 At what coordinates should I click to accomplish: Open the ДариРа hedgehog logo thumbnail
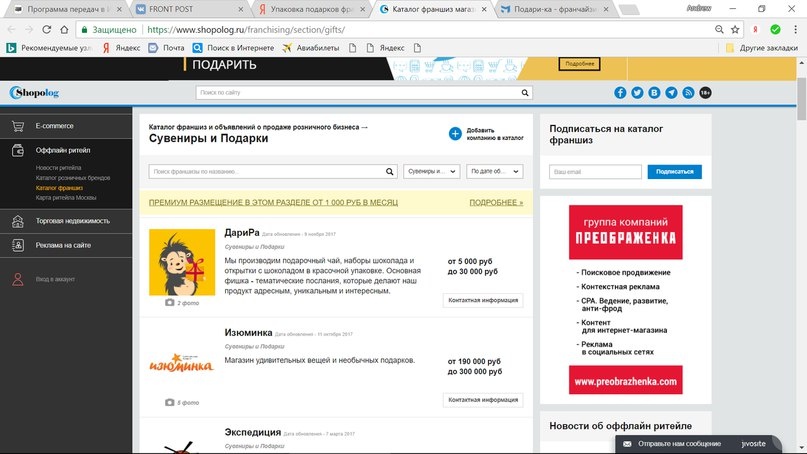182,263
